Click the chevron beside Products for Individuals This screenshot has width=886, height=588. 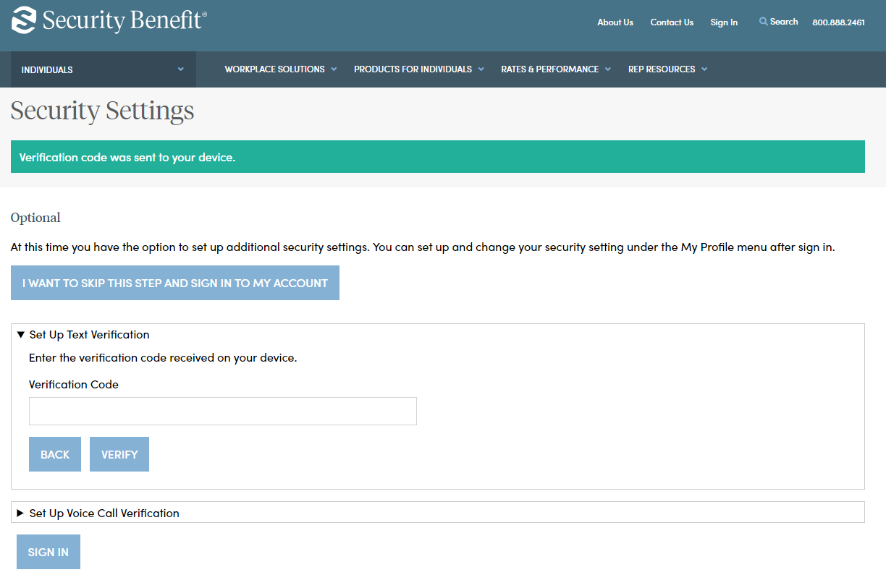[x=481, y=69]
